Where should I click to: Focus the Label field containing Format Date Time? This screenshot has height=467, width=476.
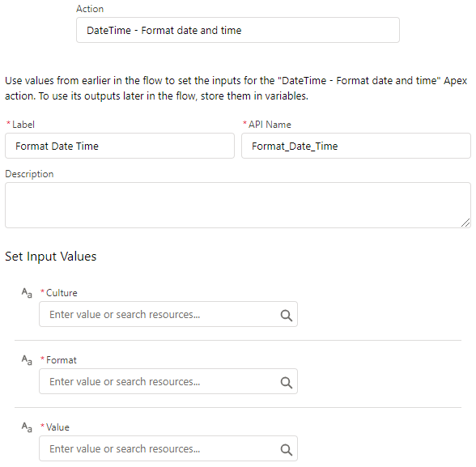click(120, 146)
